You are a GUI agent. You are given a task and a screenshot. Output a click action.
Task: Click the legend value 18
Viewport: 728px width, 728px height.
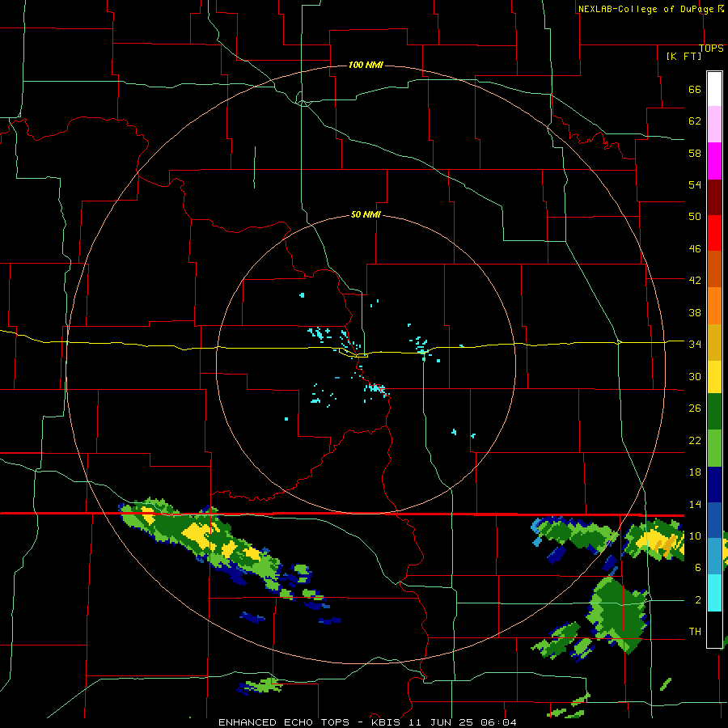695,472
